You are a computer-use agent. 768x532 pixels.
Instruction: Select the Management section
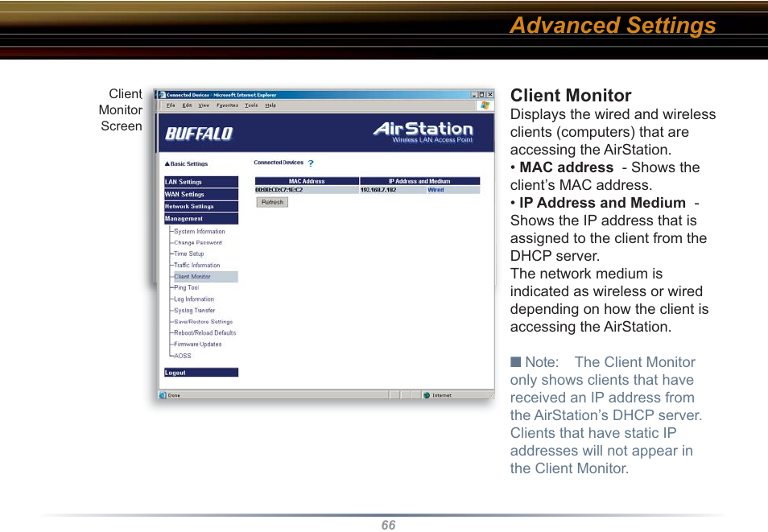(201, 218)
